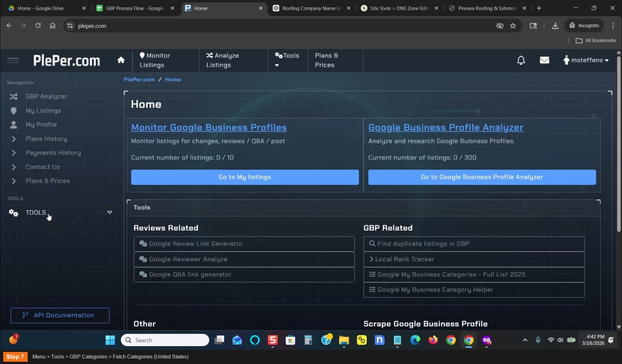622x364 pixels.
Task: Open Microsoft Edge from the taskbar
Action: (415, 340)
